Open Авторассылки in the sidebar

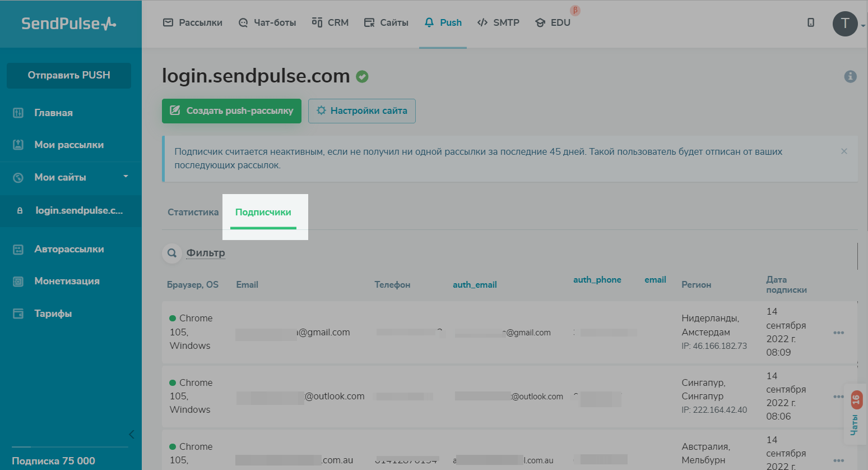click(69, 249)
